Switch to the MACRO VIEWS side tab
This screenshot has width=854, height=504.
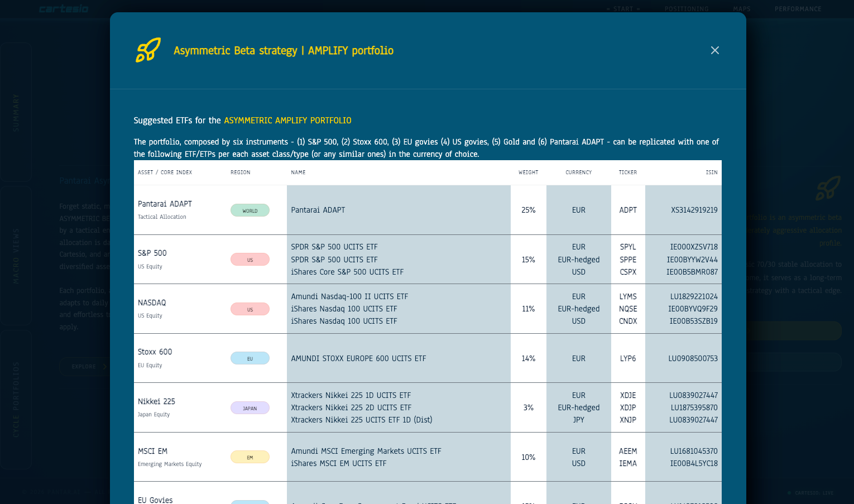[16, 256]
